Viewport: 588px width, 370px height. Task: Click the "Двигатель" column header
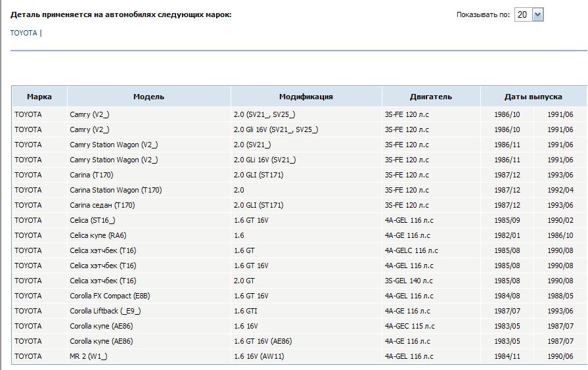click(x=430, y=97)
